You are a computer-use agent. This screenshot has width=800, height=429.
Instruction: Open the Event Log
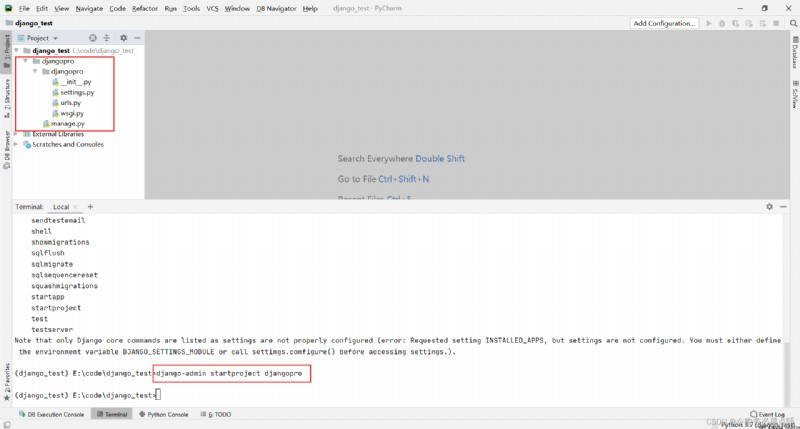click(767, 414)
